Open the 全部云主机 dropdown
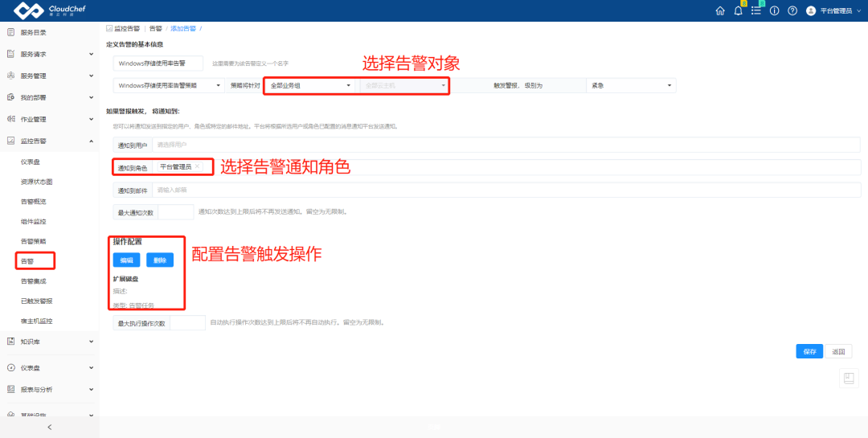 pyautogui.click(x=404, y=86)
